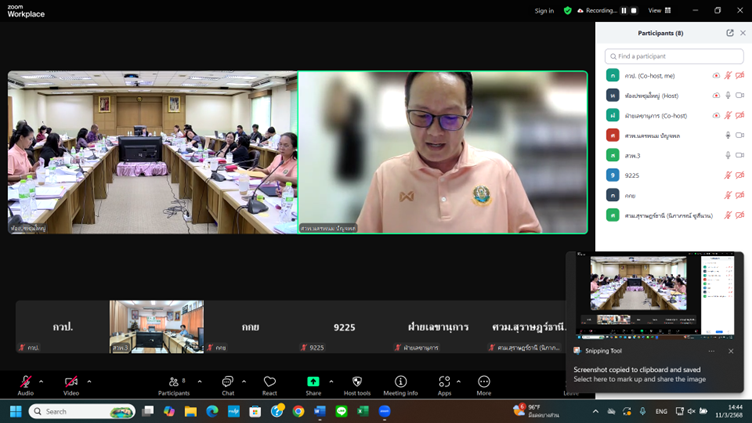This screenshot has width=752, height=423.
Task: Open audio options arrow next to Audio
Action: [x=41, y=382]
